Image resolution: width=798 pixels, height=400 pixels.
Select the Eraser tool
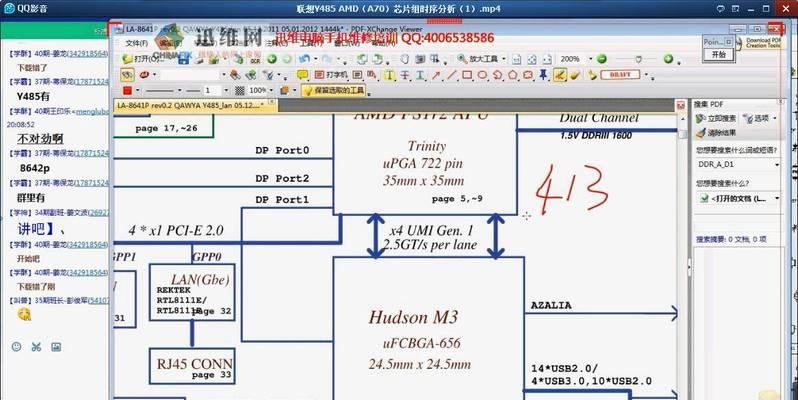(x=575, y=75)
